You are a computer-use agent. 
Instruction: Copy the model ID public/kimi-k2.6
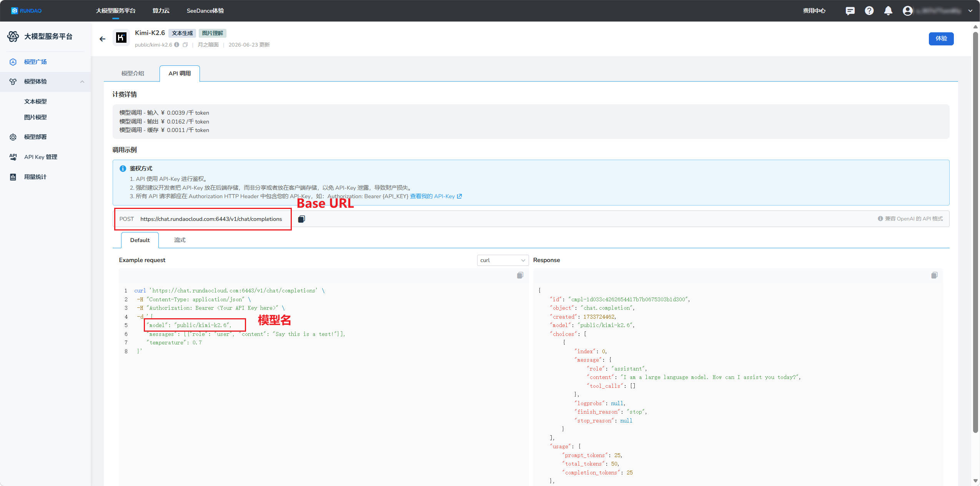pos(185,45)
